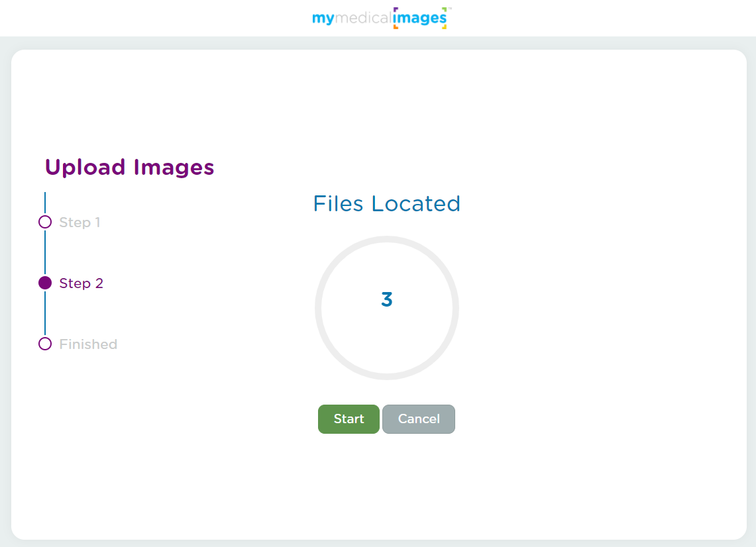Screen dimensions: 756x547
Task: Go to the Step 1 label
Action: coord(80,223)
